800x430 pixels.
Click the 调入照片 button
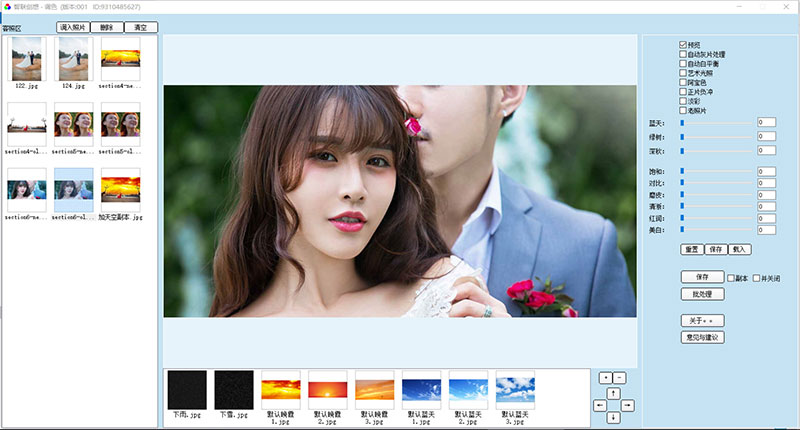click(x=72, y=27)
